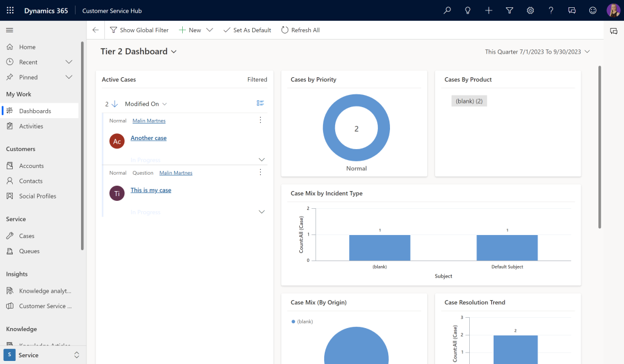This screenshot has width=624, height=364.
Task: Click the back arrow button
Action: pos(96,30)
